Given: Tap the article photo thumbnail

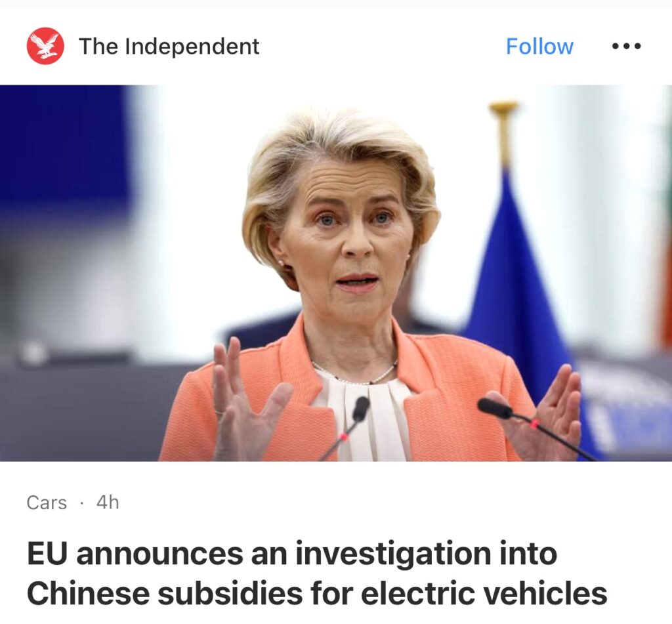Looking at the screenshot, I should click(336, 273).
